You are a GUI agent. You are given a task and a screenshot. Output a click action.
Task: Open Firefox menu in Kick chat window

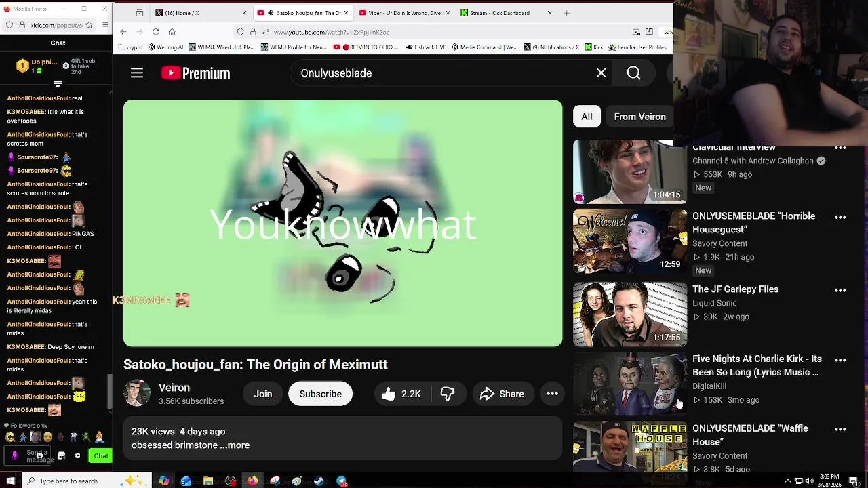[105, 25]
